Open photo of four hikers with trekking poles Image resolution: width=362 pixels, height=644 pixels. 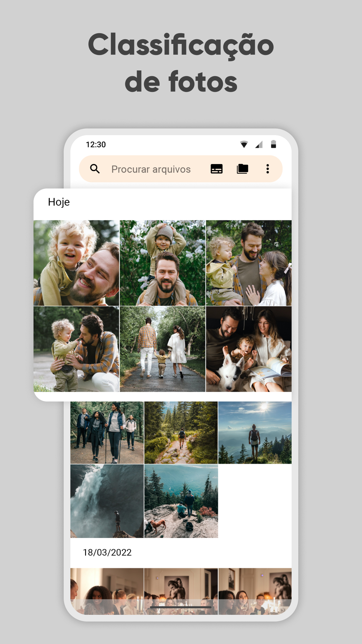click(107, 433)
